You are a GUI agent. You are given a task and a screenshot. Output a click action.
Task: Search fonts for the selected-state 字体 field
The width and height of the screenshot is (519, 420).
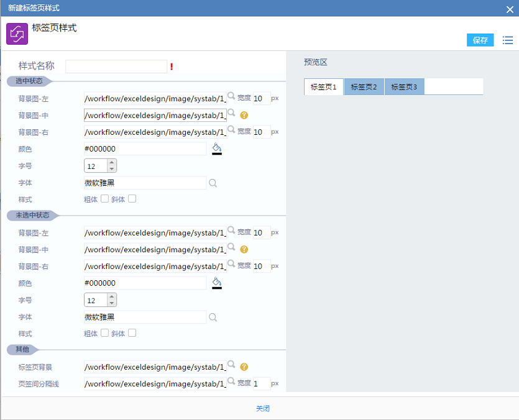click(213, 183)
